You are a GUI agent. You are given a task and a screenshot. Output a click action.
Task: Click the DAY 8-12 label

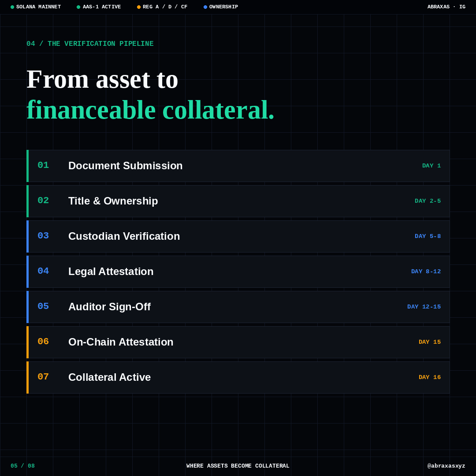(426, 271)
